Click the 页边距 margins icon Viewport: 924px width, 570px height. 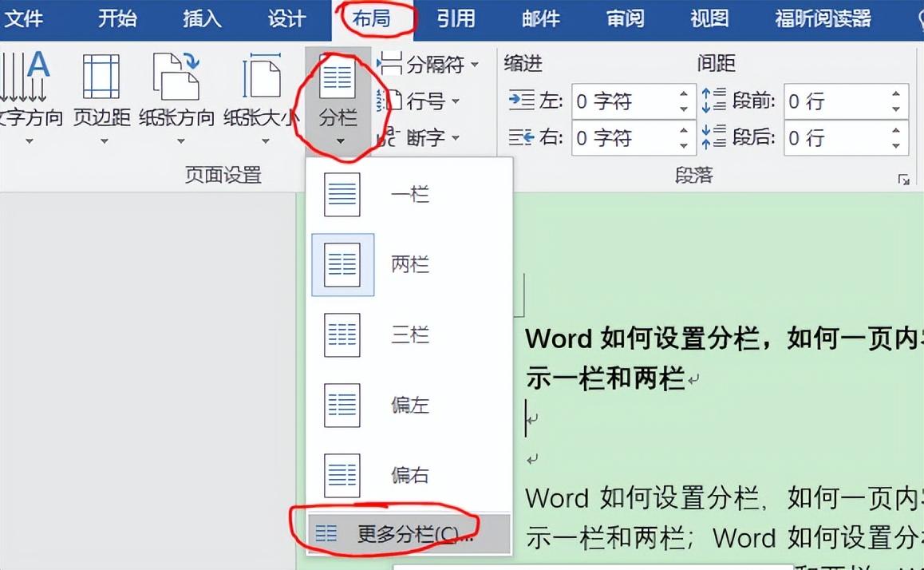(x=101, y=77)
